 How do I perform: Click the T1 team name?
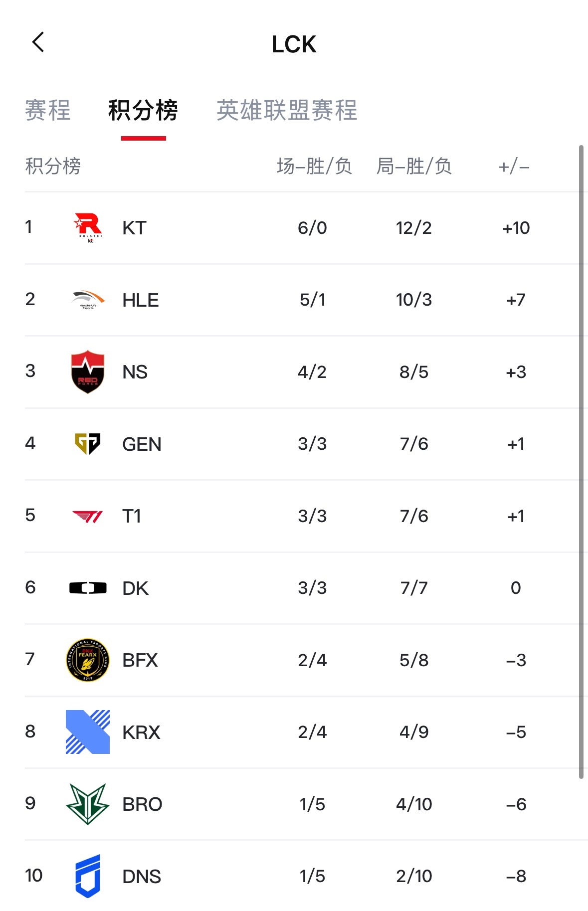pyautogui.click(x=132, y=516)
